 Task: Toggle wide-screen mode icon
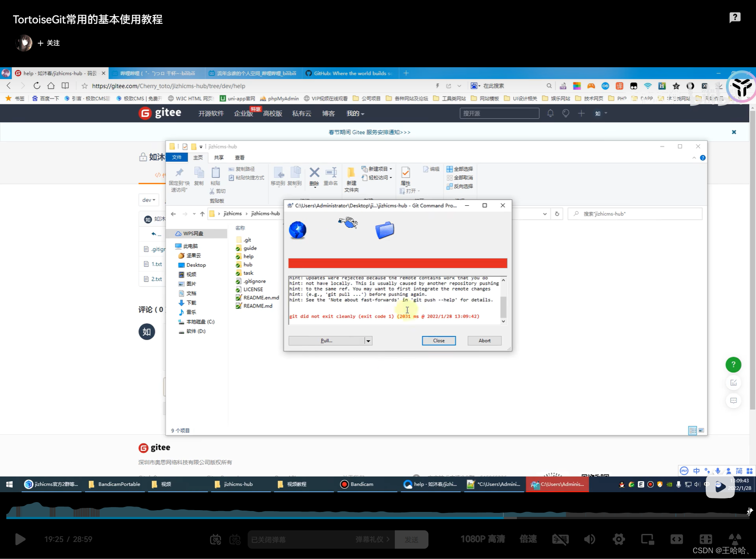coord(677,539)
